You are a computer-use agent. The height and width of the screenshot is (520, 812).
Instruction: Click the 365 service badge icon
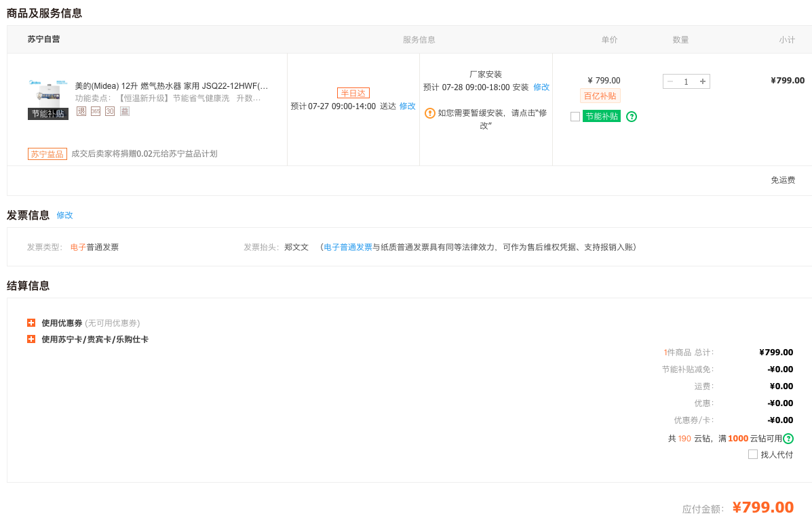pos(95,111)
